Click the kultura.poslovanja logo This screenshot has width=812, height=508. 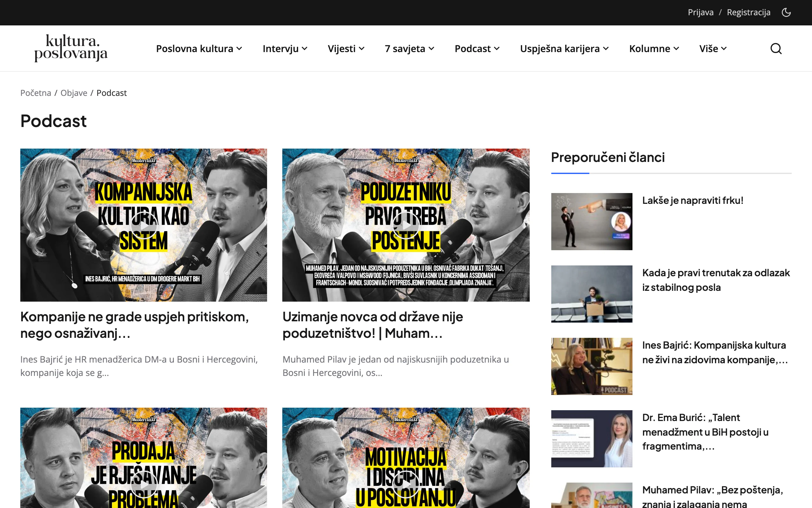click(x=71, y=48)
